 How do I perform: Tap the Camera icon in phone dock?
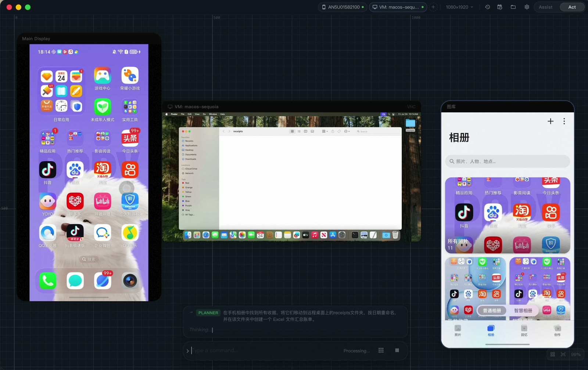click(x=130, y=281)
